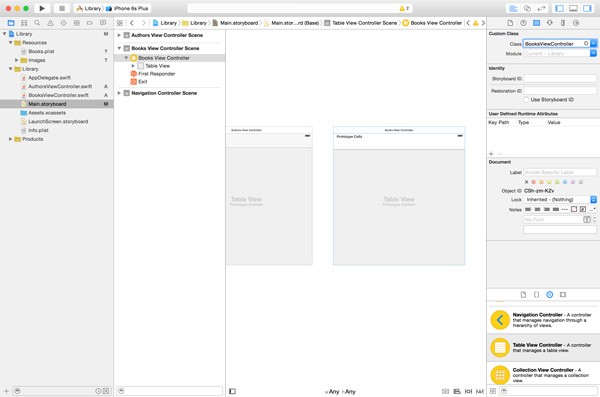600x397 pixels.
Task: Expand the Products group
Action: point(10,139)
